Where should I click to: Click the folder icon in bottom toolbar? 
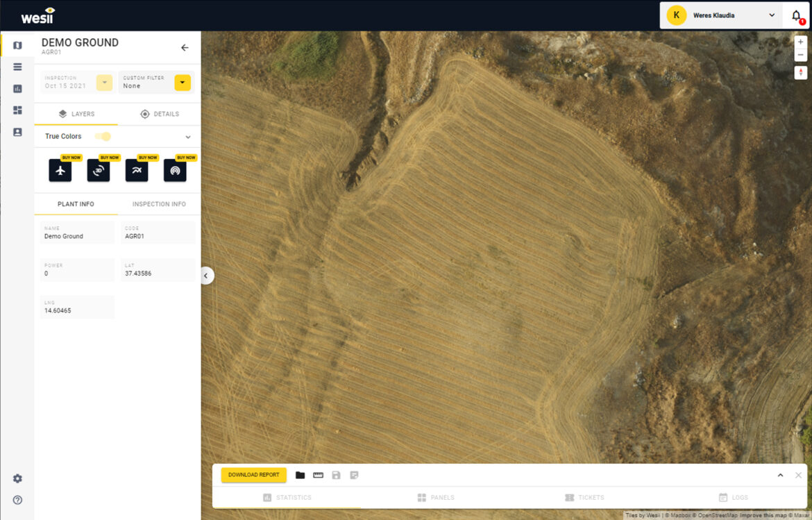point(301,476)
